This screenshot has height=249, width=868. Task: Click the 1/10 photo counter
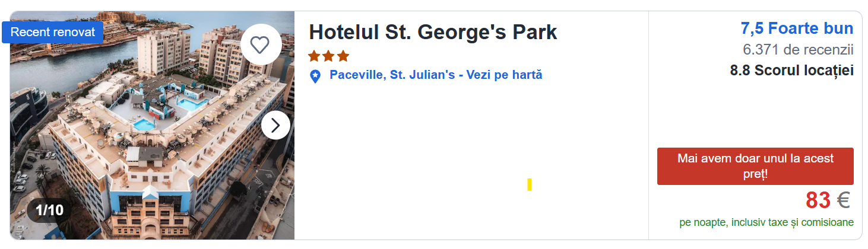(x=49, y=210)
